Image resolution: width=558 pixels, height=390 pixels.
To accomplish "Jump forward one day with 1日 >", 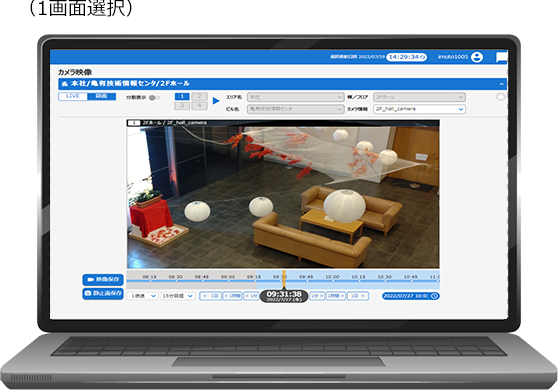I will pos(358,296).
